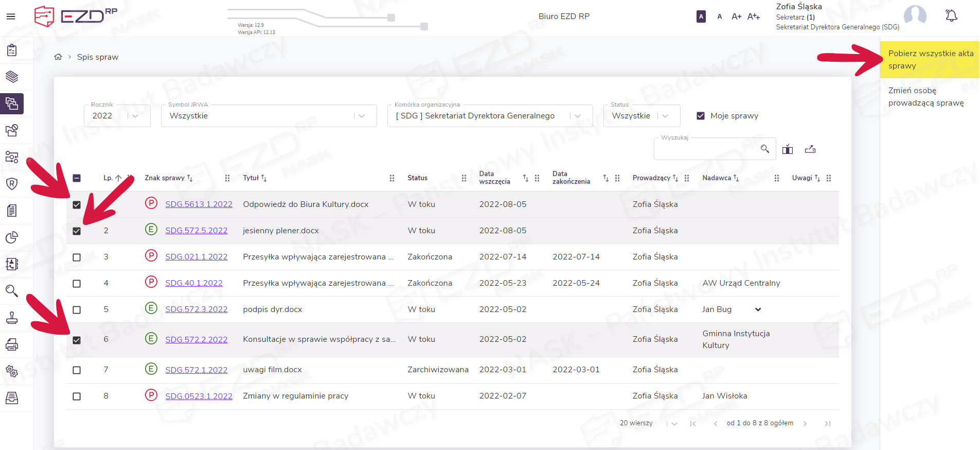
Task: Expand the Rocznik 2022 dropdown
Action: (135, 116)
